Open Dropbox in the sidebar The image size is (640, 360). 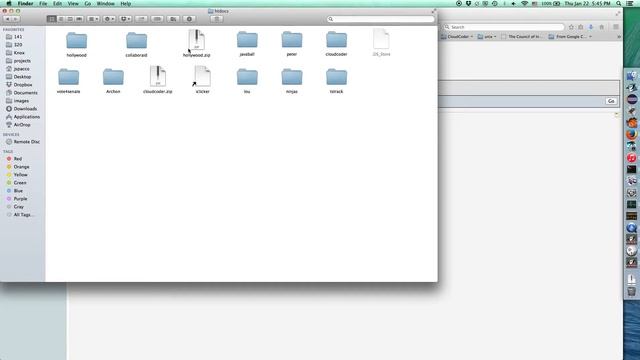point(22,84)
